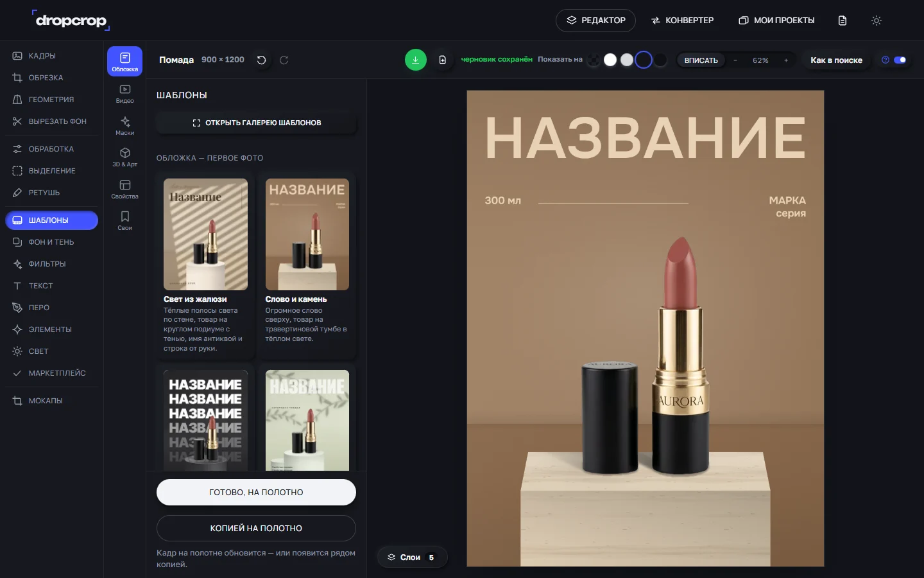Open the Обработка adjustments section

click(51, 149)
